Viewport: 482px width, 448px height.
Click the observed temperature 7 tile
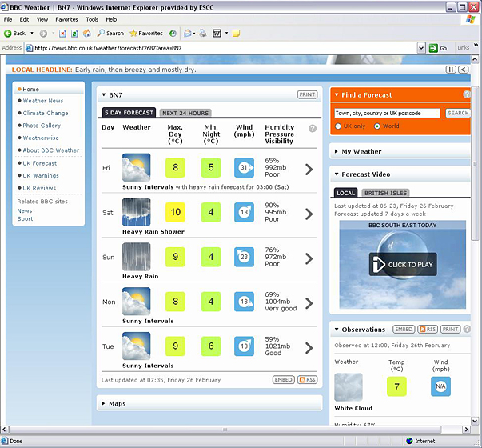tap(396, 386)
